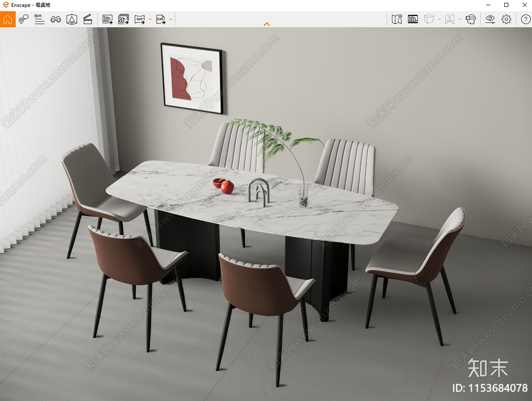
Task: Expand the 360° panorama export dropdown
Action: 150,19
